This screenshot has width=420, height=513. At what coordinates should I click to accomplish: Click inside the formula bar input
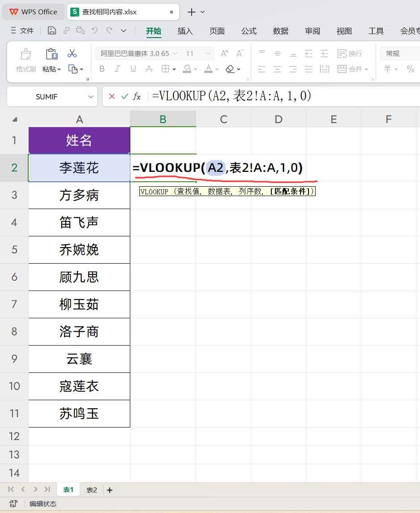click(x=285, y=96)
